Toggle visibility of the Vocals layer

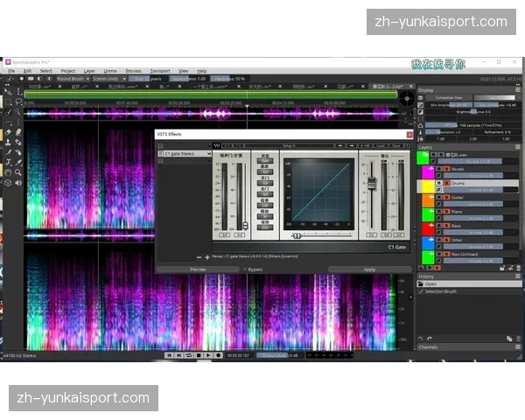click(x=438, y=168)
